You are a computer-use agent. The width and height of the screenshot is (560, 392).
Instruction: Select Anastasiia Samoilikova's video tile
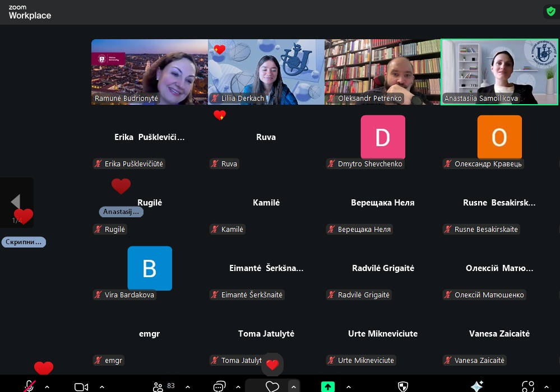pos(499,71)
